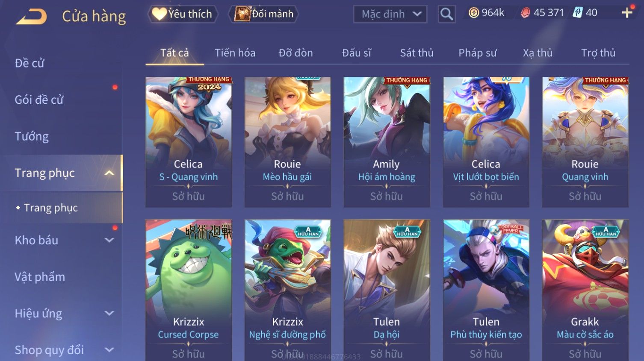This screenshot has height=361, width=644.
Task: Tap the blue voucher currency icon
Action: pos(577,12)
